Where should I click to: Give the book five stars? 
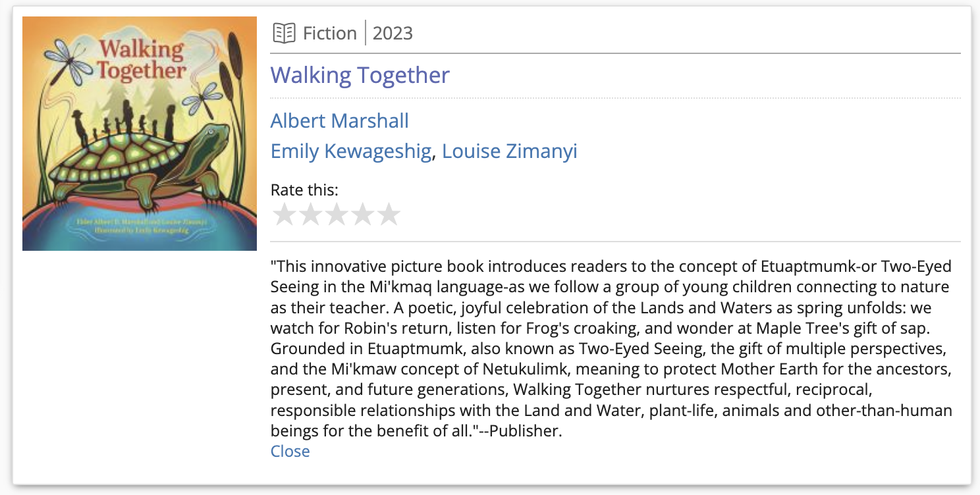(389, 214)
